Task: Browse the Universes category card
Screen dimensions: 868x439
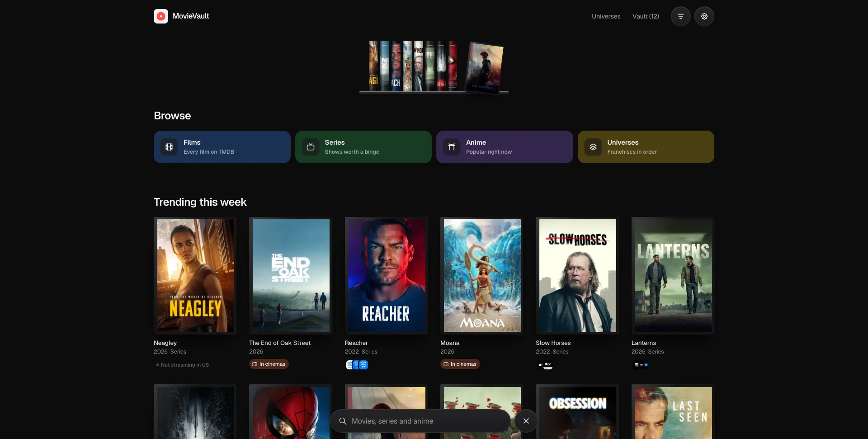Action: (646, 147)
